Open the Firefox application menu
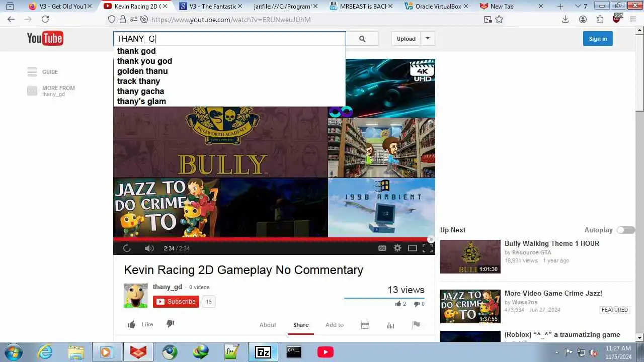 point(633,19)
